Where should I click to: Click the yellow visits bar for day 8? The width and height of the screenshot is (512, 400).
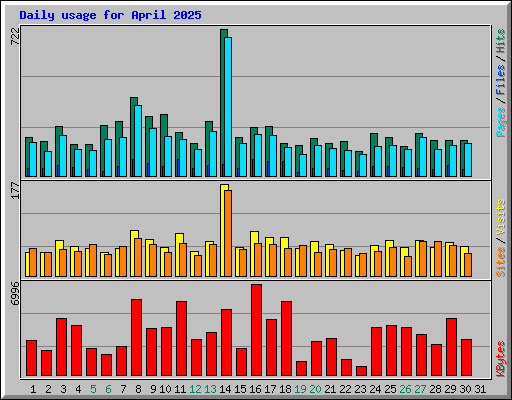coord(132,253)
